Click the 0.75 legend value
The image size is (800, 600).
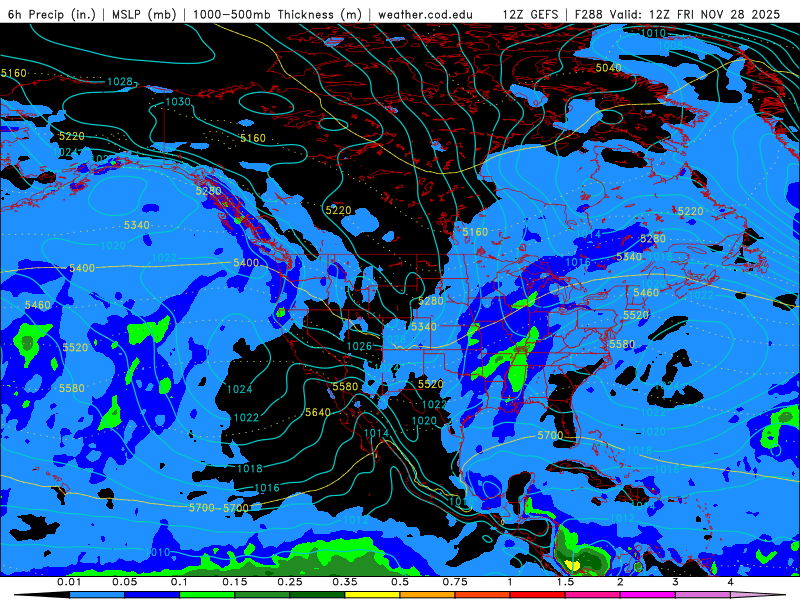(455, 582)
